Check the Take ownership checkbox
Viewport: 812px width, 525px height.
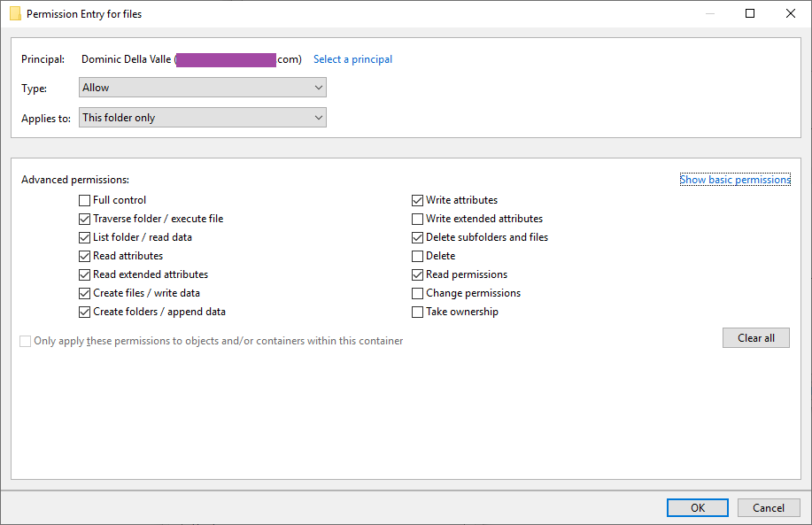pos(417,313)
